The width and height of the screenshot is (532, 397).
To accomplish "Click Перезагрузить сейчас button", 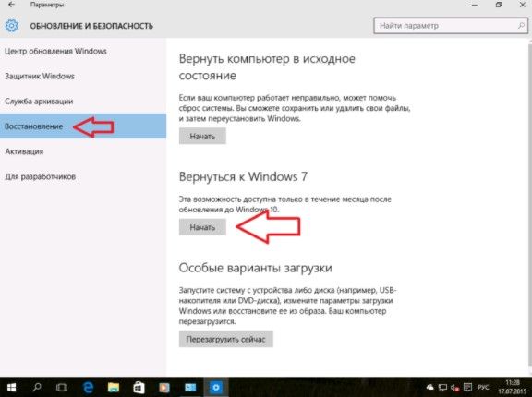I will 226,339.
